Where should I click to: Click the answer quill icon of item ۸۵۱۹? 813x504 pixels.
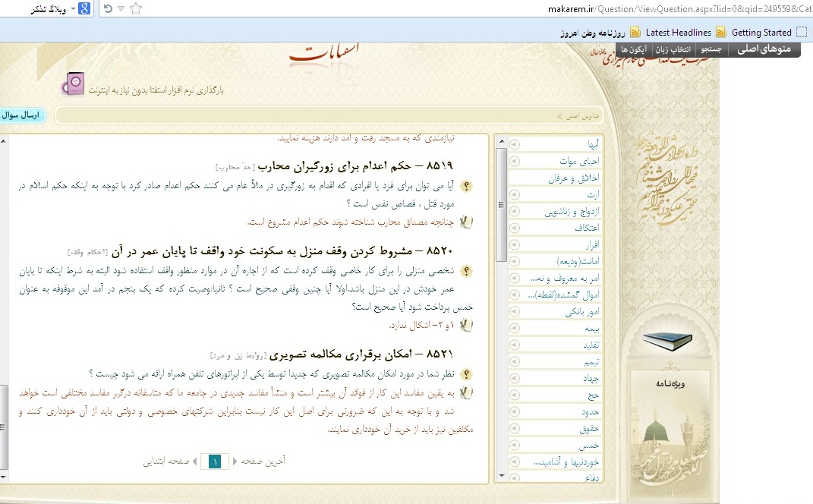(466, 222)
